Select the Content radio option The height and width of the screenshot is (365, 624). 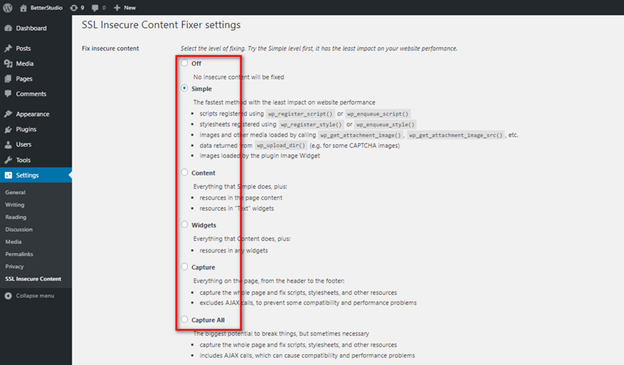tap(184, 172)
